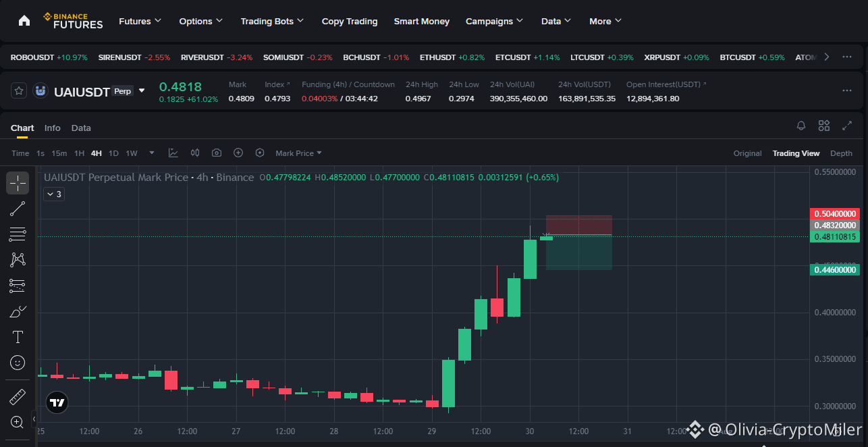Switch to Original chart view

(748, 153)
